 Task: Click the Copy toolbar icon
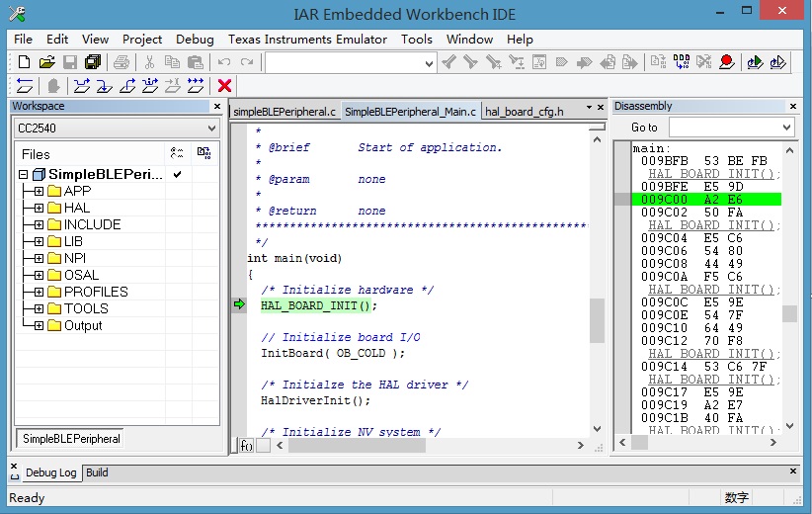pos(172,62)
